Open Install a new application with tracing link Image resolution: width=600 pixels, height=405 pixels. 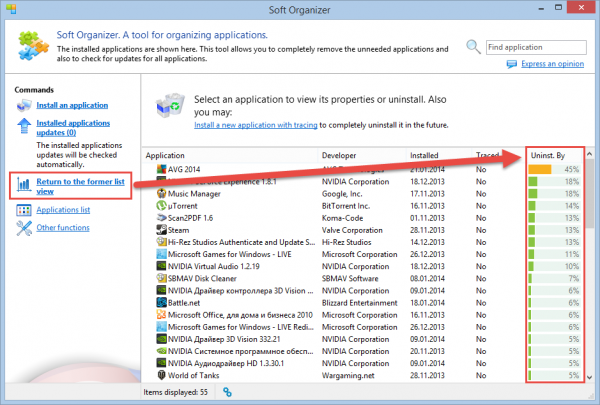pyautogui.click(x=256, y=125)
